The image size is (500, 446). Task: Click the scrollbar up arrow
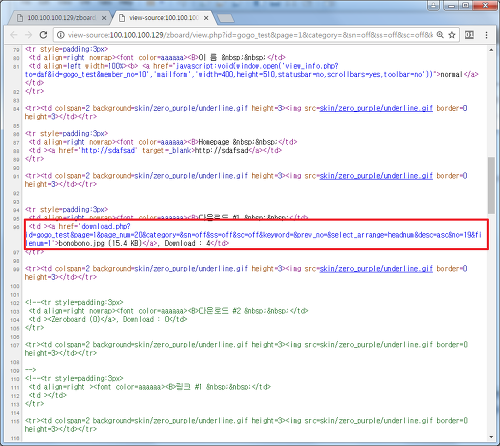pyautogui.click(x=491, y=50)
